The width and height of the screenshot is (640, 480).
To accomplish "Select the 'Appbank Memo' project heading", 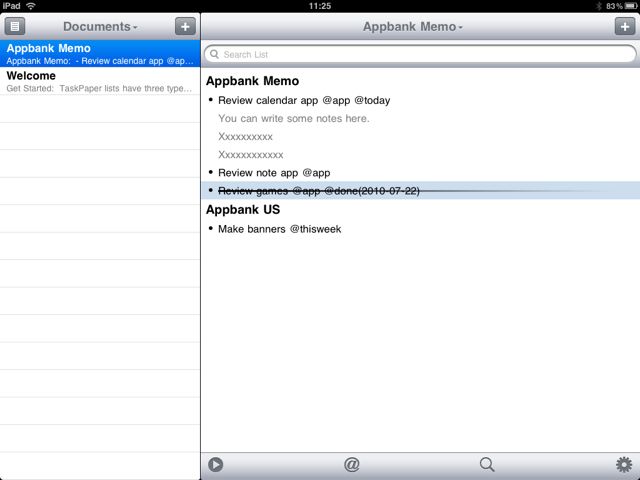I will (252, 81).
